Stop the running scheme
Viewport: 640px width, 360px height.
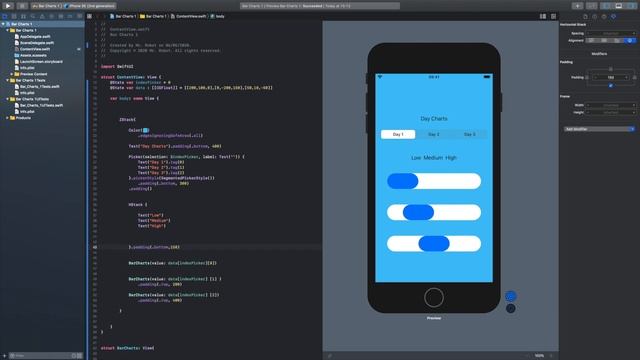[x=22, y=6]
